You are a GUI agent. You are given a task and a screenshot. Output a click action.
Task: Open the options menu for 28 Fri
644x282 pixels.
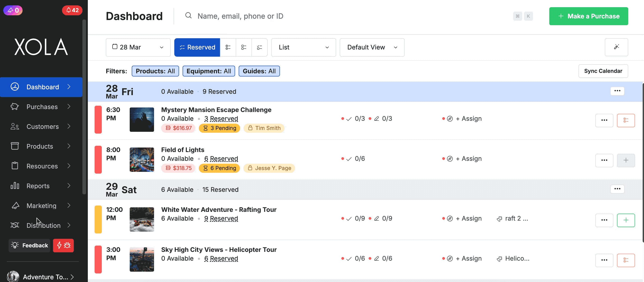(617, 91)
